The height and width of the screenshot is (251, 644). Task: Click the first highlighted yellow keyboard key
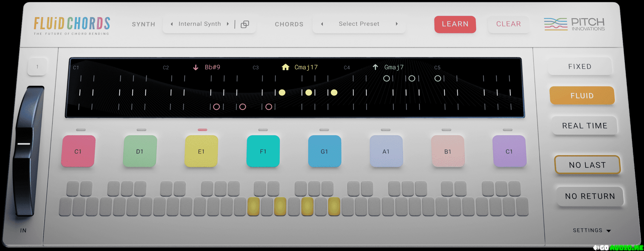(x=254, y=207)
